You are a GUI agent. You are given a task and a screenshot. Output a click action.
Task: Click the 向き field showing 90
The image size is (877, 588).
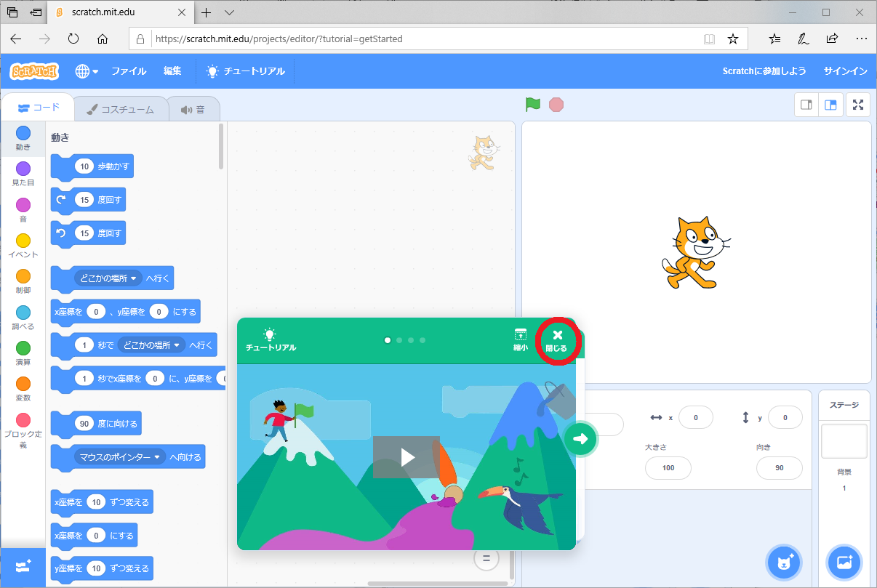point(780,467)
